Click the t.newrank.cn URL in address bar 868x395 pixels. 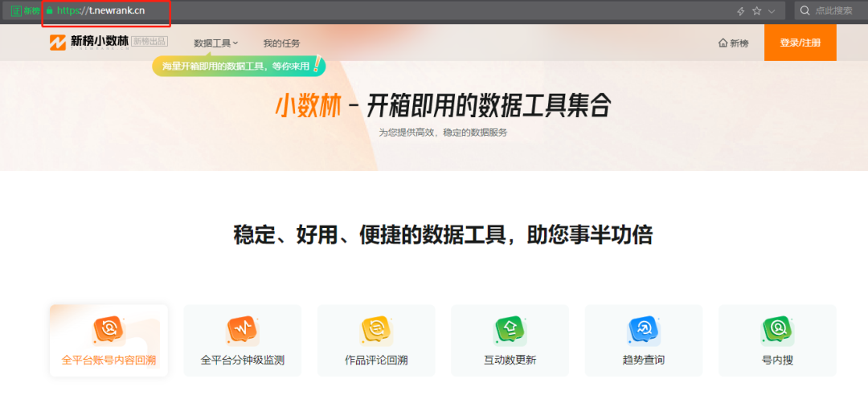[x=100, y=10]
